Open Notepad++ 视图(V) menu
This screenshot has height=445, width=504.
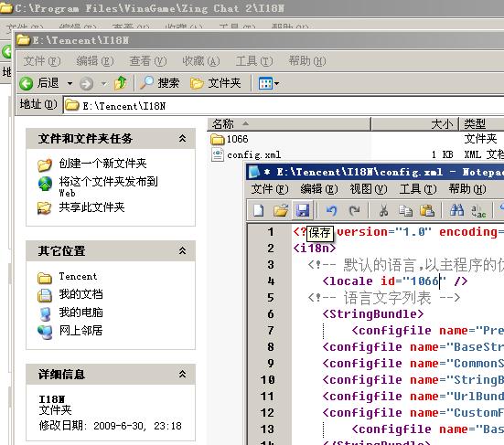369,189
